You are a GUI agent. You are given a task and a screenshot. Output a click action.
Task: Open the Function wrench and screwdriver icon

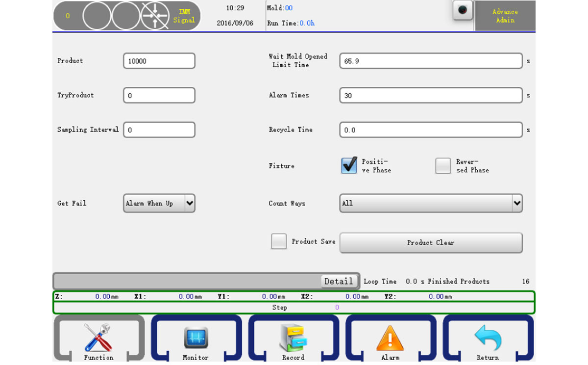coord(98,339)
